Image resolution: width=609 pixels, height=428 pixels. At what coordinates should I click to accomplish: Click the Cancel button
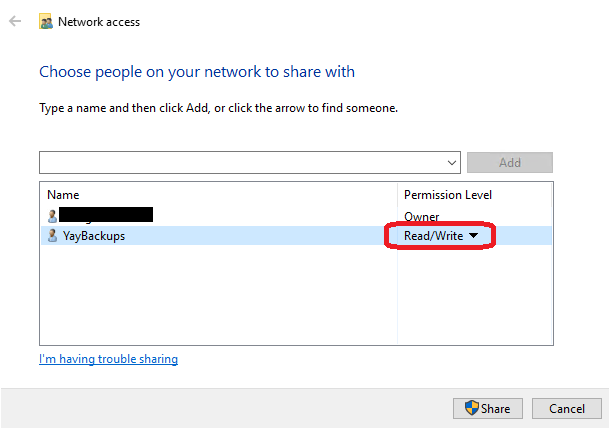tap(567, 409)
